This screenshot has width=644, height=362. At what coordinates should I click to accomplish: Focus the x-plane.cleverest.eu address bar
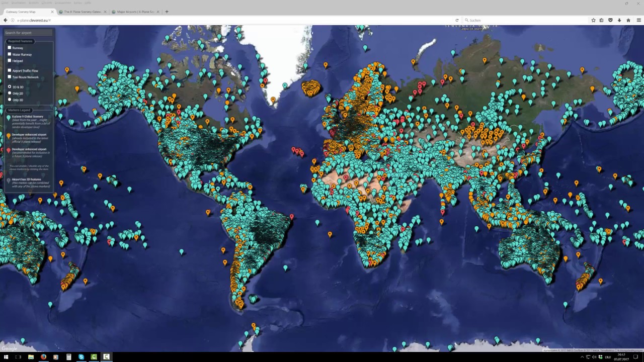[234, 20]
